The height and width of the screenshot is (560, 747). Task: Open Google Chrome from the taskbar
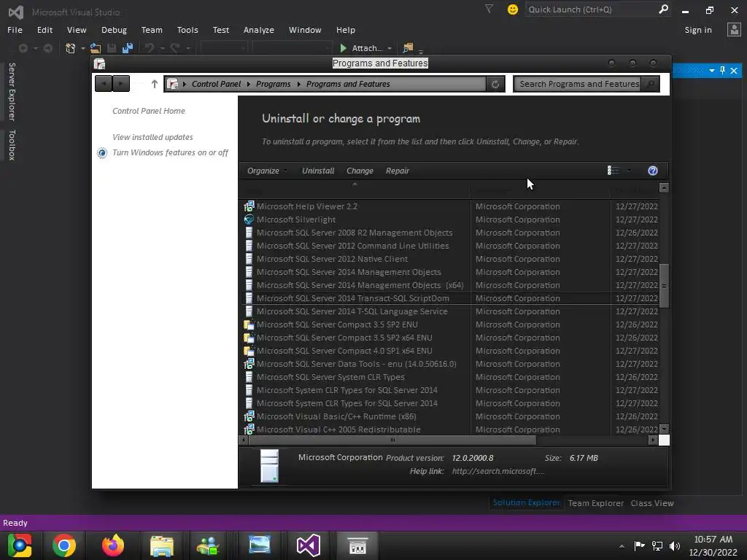64,545
